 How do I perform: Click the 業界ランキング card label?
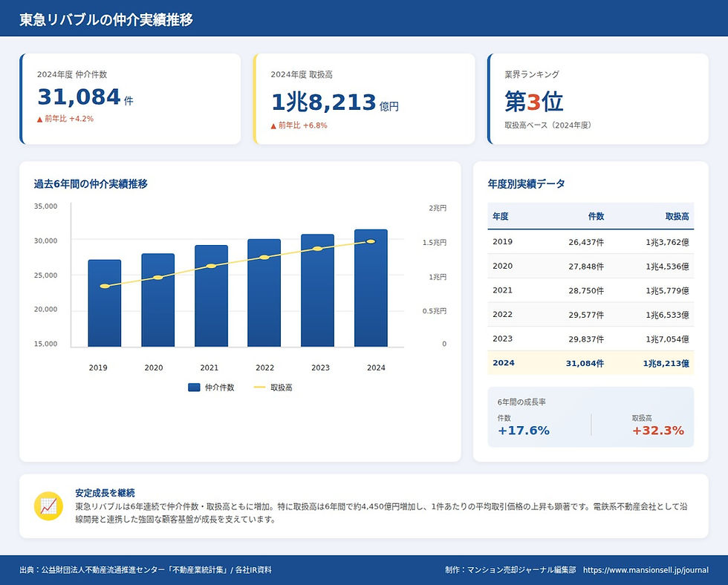pyautogui.click(x=532, y=74)
